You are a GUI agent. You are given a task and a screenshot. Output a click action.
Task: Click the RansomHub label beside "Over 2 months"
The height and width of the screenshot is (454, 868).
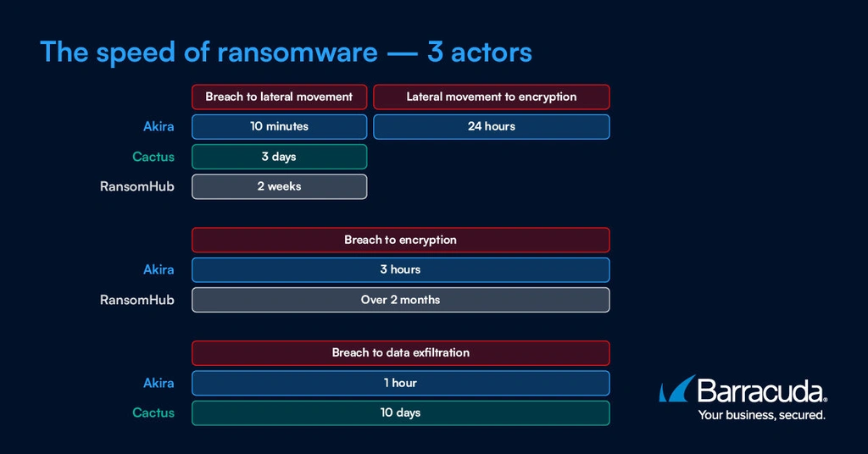pyautogui.click(x=137, y=299)
